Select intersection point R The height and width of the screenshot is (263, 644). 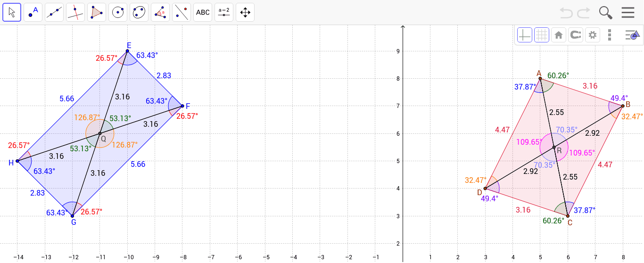554,148
